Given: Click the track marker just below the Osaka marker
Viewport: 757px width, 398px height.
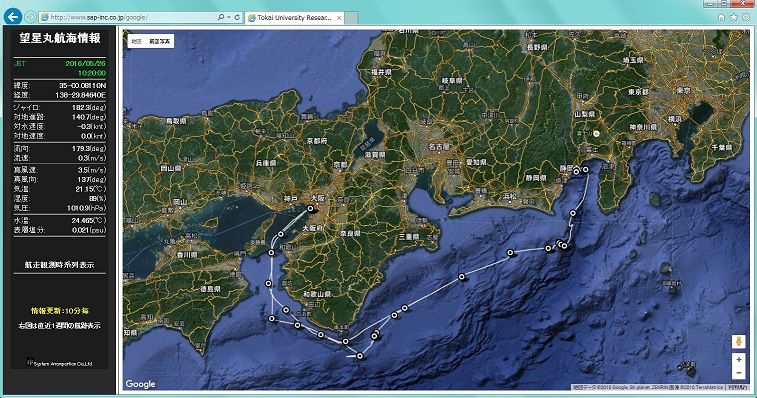Looking at the screenshot, I should click(x=281, y=234).
